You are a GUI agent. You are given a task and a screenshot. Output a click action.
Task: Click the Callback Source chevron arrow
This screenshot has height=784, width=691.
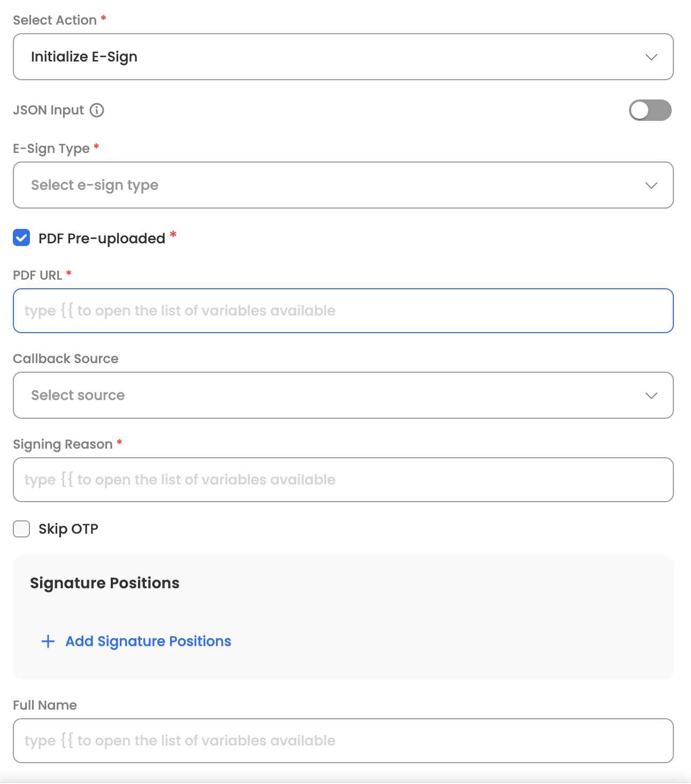pos(651,396)
